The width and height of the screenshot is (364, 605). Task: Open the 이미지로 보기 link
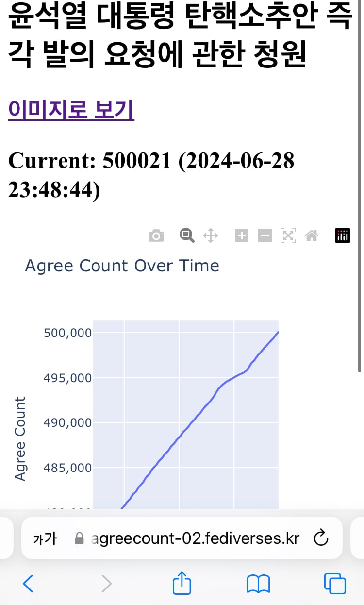[71, 110]
